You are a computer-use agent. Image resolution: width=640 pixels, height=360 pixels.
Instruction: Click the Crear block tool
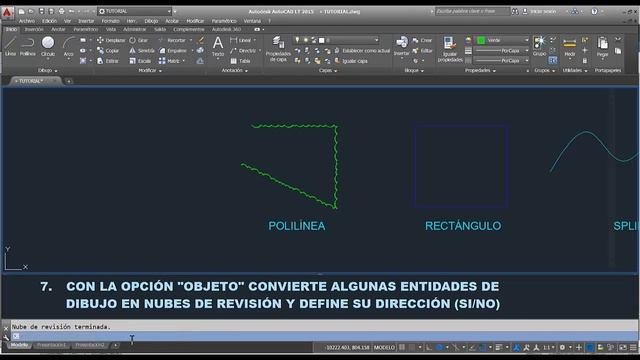(422, 40)
